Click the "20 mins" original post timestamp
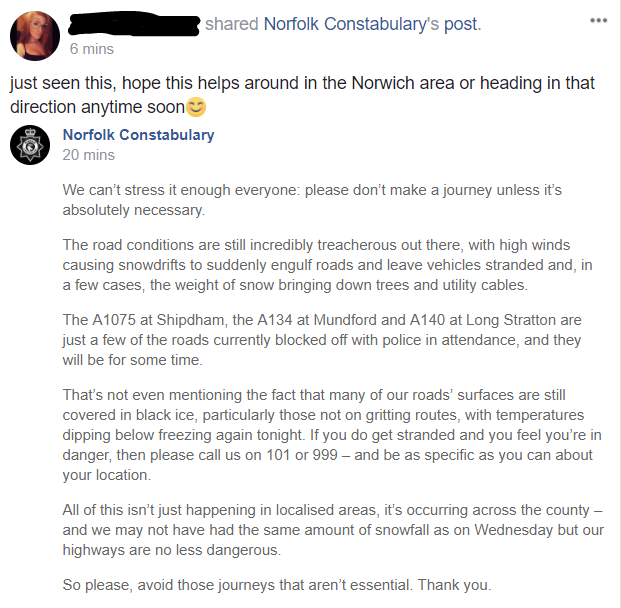Image resolution: width=621 pixels, height=608 pixels. (88, 155)
